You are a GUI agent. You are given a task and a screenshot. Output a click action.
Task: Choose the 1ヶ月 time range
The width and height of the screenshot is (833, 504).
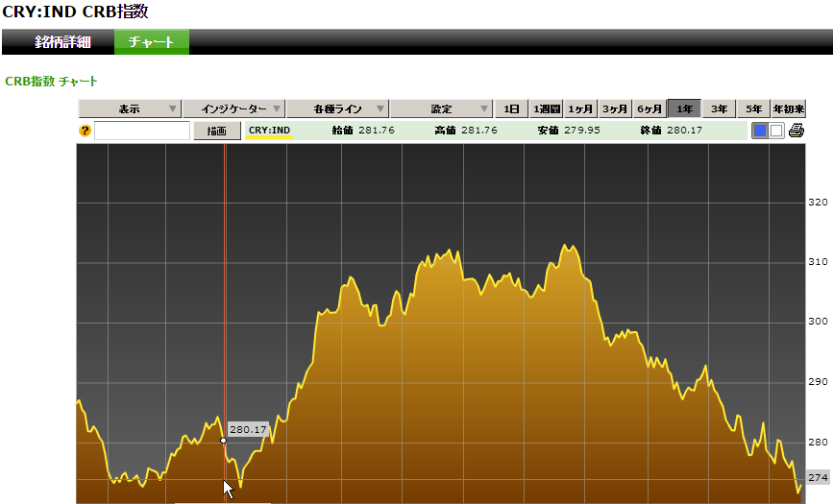coord(580,108)
